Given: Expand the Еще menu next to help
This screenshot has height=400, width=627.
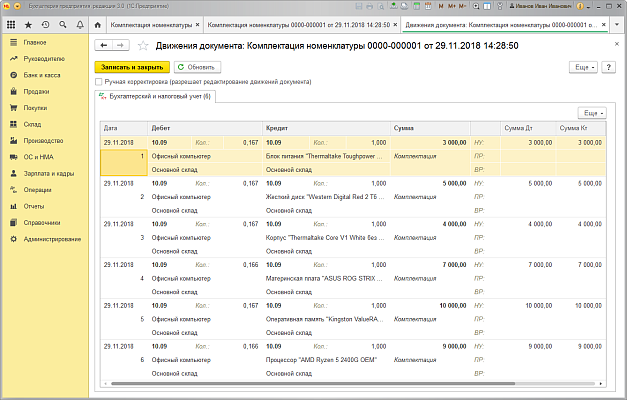Looking at the screenshot, I should tap(582, 66).
